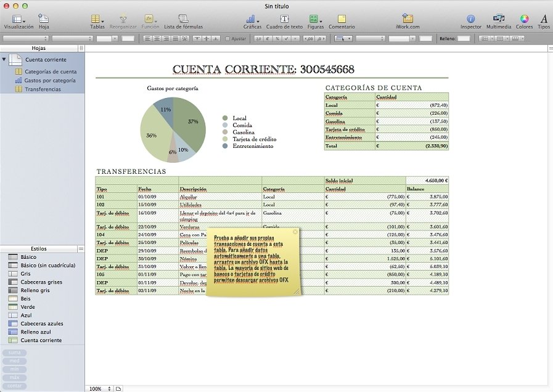Open the Colores picker

click(524, 22)
